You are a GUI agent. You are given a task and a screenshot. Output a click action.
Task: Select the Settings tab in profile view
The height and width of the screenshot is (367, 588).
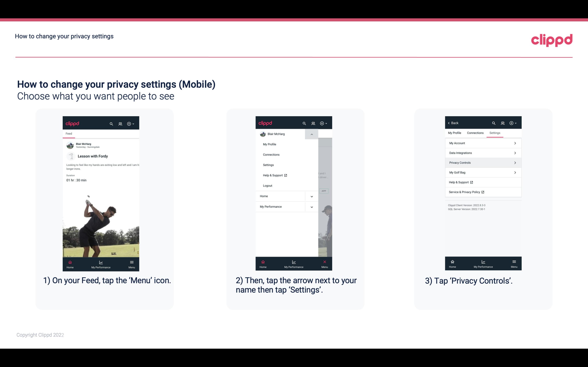(495, 133)
